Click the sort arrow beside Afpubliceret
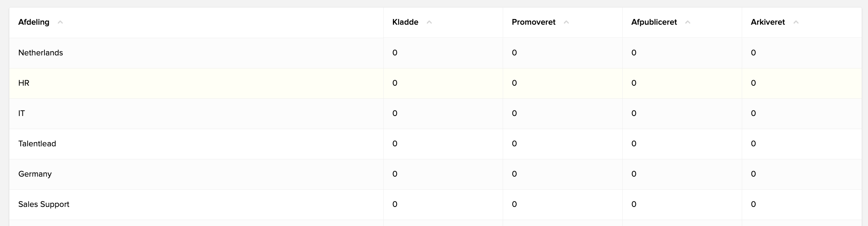Image resolution: width=868 pixels, height=226 pixels. (688, 22)
